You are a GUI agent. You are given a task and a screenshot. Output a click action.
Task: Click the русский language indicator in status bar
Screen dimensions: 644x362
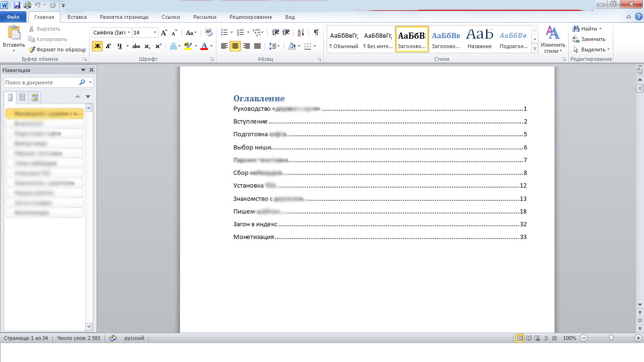point(134,338)
